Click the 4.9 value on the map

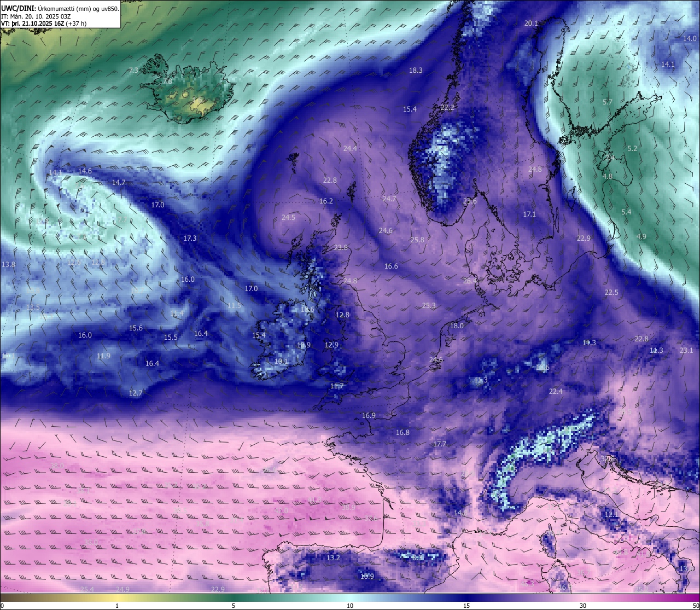(641, 236)
